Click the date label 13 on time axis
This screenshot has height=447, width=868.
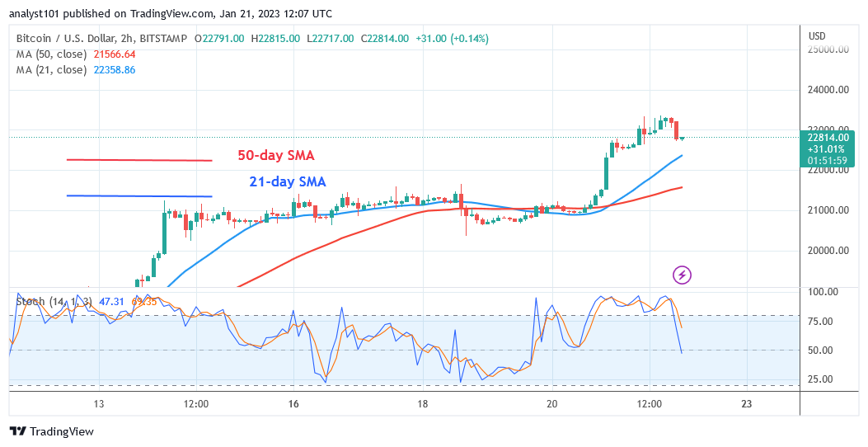click(x=99, y=404)
